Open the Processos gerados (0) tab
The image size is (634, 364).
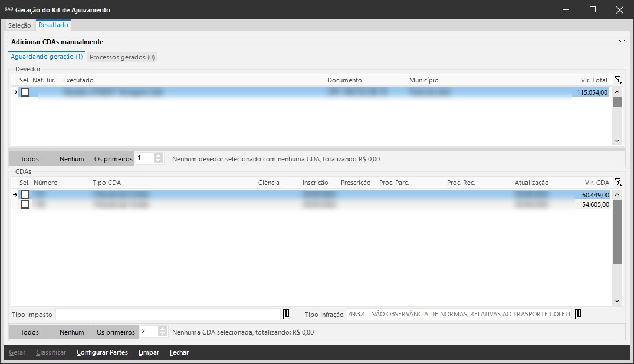point(122,57)
